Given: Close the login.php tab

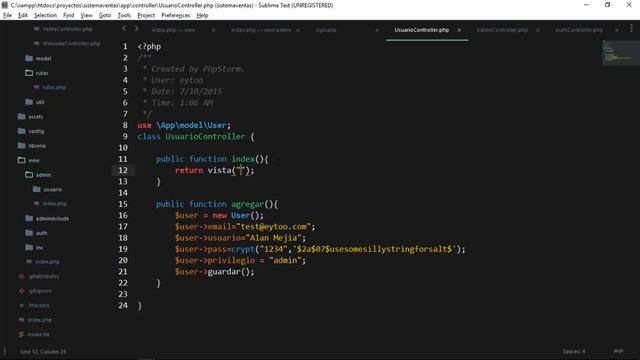Looking at the screenshot, I should click(377, 30).
